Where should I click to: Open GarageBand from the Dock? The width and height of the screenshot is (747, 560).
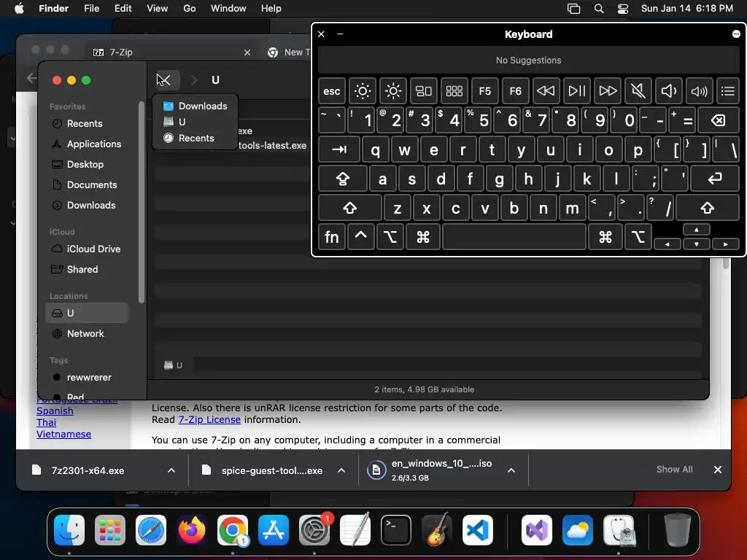coord(437,530)
